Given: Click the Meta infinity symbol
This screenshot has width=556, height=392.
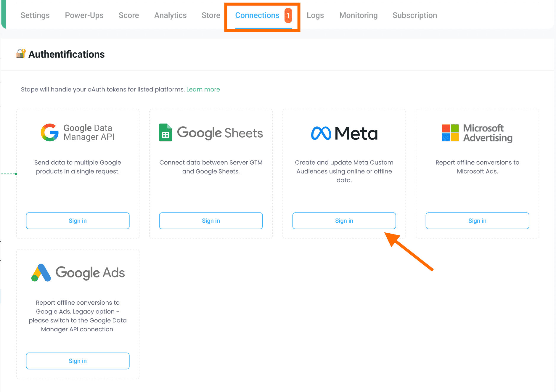Looking at the screenshot, I should (321, 133).
